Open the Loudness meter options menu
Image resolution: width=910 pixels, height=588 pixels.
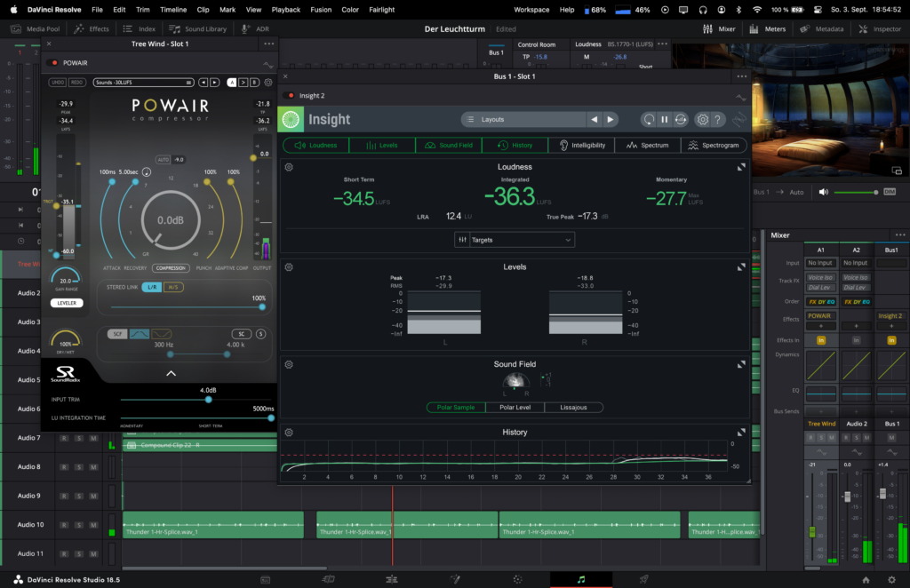[663, 44]
